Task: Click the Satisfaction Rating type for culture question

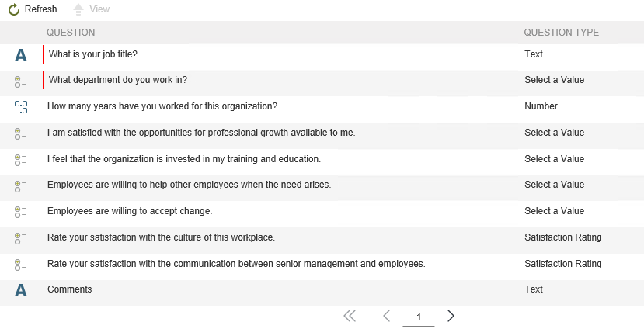Action: click(x=562, y=237)
